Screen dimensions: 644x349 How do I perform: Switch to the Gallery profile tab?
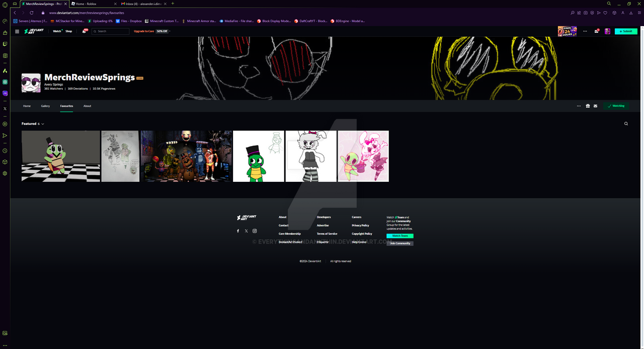pyautogui.click(x=45, y=106)
